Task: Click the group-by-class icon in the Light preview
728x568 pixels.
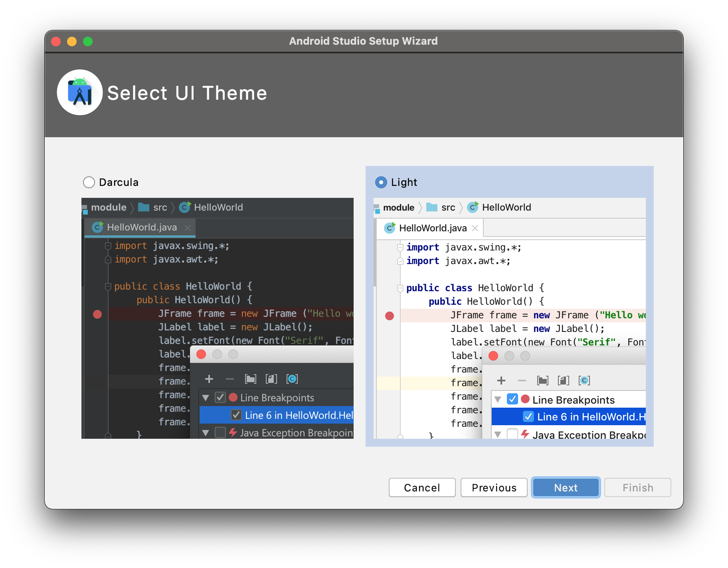Action: tap(584, 381)
